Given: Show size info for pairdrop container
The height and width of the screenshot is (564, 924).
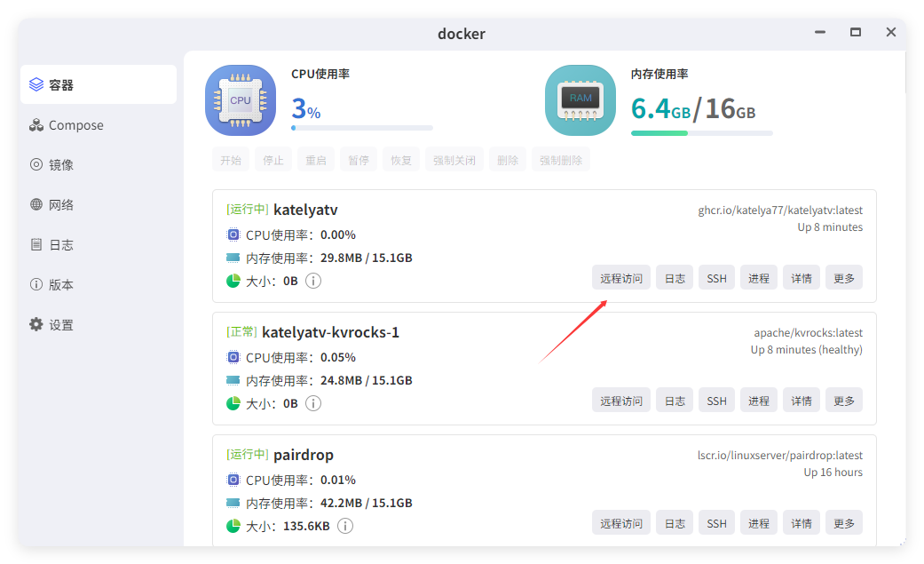Looking at the screenshot, I should (345, 525).
